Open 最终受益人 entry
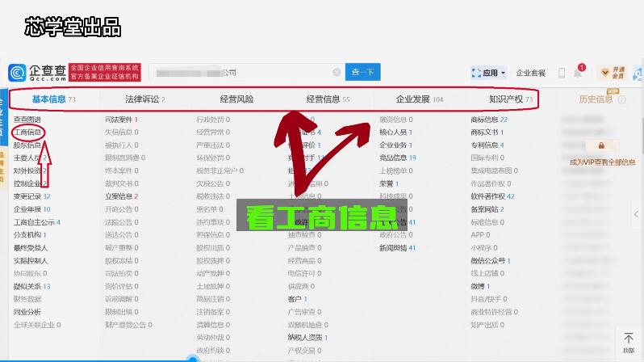 pyautogui.click(x=31, y=247)
